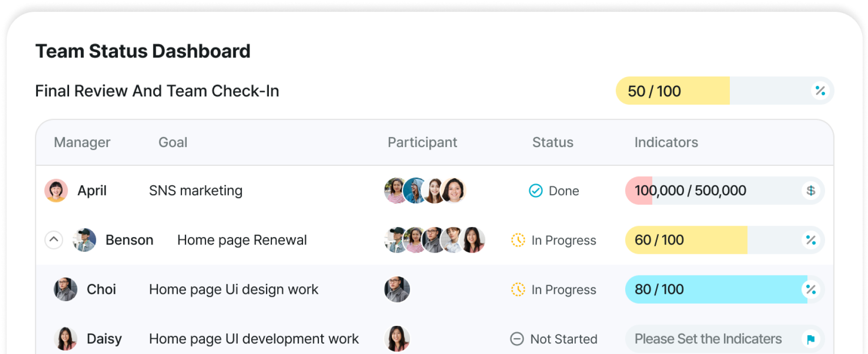Screen dimensions: 868x354
Task: Click the dollar icon on April's indicator
Action: [x=811, y=191]
